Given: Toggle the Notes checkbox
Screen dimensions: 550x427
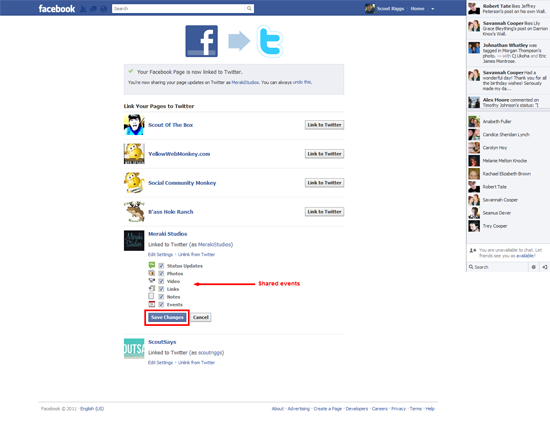Looking at the screenshot, I should (161, 297).
